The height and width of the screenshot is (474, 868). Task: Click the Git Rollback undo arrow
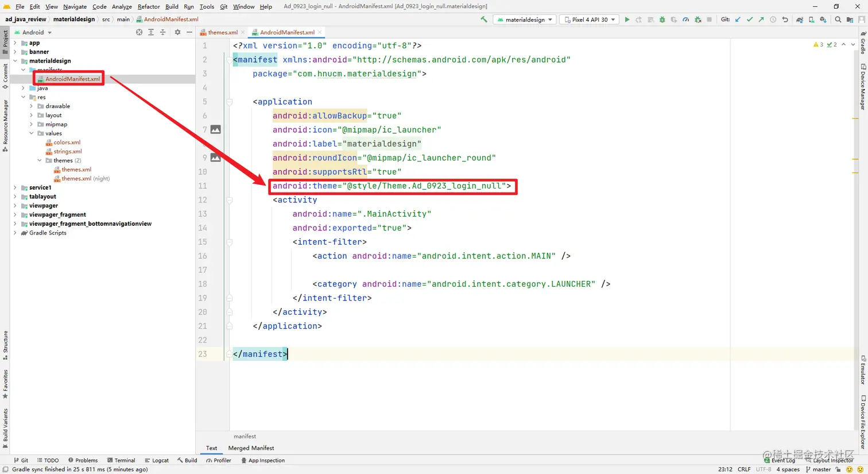tap(785, 20)
